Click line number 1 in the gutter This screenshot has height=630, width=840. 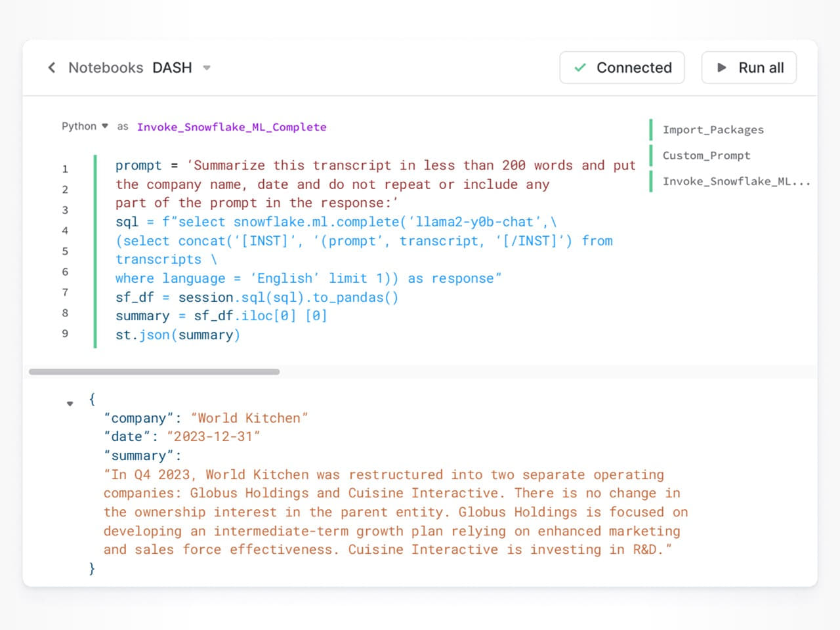click(65, 169)
